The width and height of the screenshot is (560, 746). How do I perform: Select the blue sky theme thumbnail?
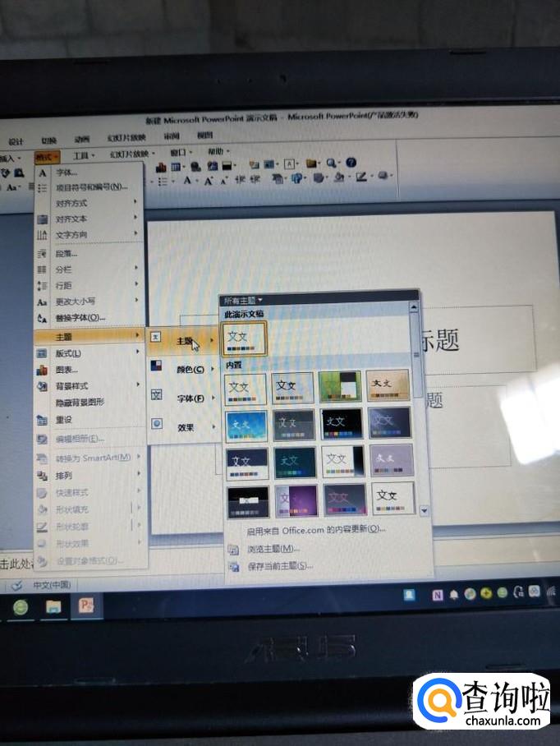pyautogui.click(x=246, y=425)
